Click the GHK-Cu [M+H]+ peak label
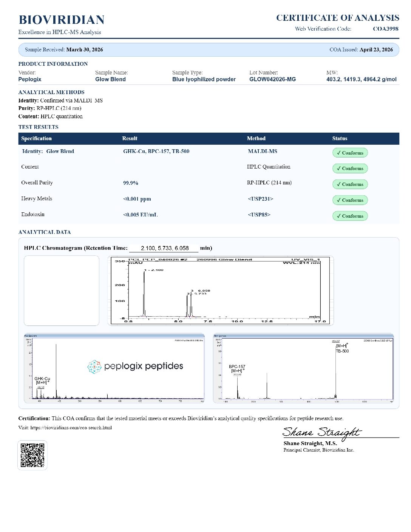 tap(42, 380)
